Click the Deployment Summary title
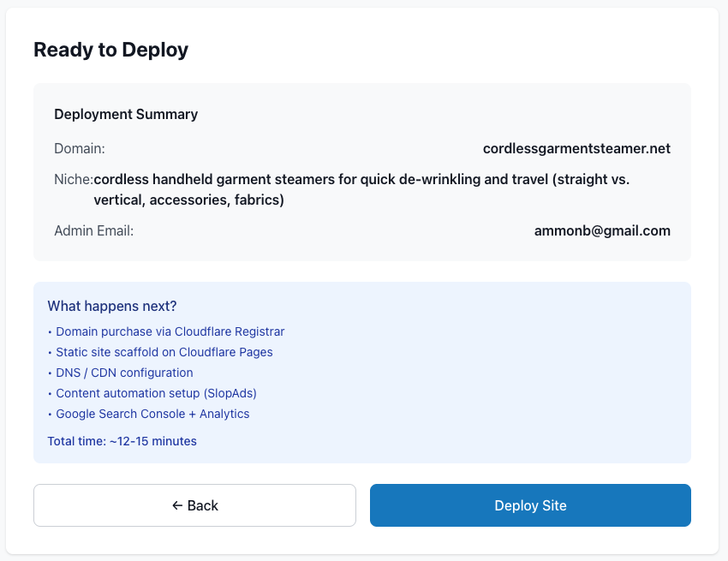 [126, 114]
